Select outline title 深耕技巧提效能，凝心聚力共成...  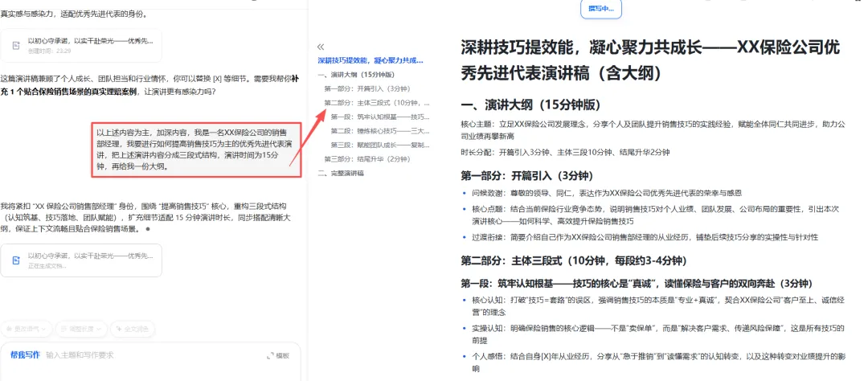click(x=371, y=60)
